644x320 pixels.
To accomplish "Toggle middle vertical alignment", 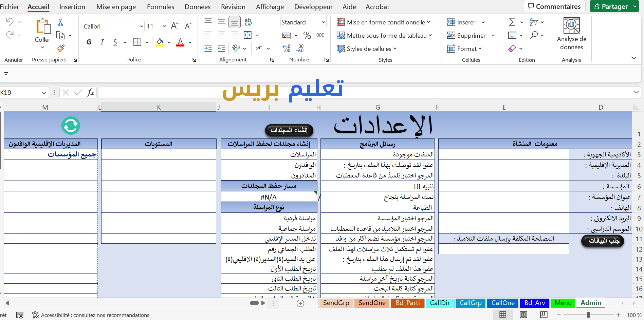I will [221, 22].
